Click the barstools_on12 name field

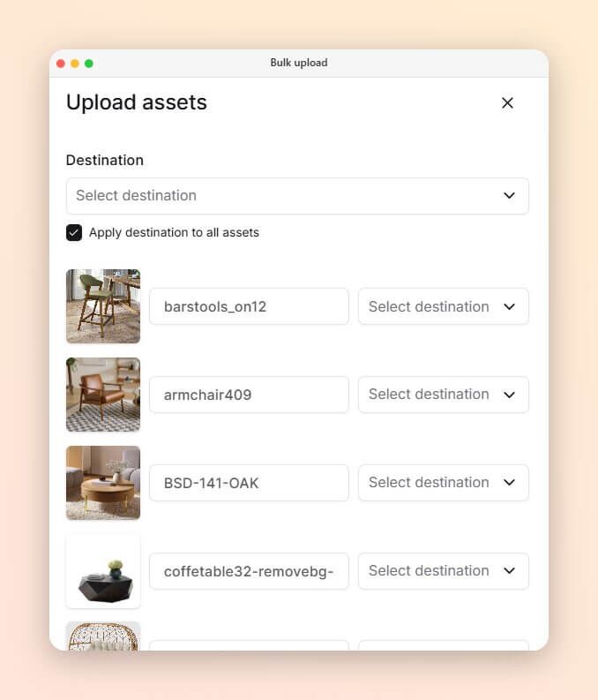[x=249, y=306]
